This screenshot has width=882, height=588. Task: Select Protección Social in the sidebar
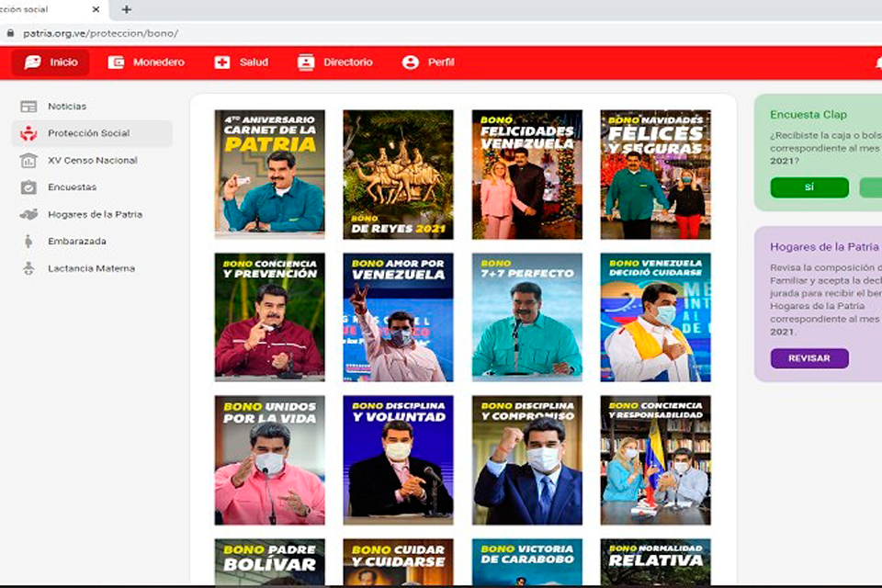click(x=92, y=133)
